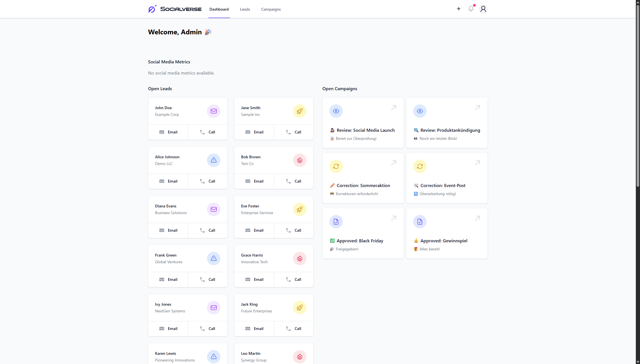Click Alice Johnson's blue warning triangle icon
Screen dimensions: 640x364
coord(213,160)
